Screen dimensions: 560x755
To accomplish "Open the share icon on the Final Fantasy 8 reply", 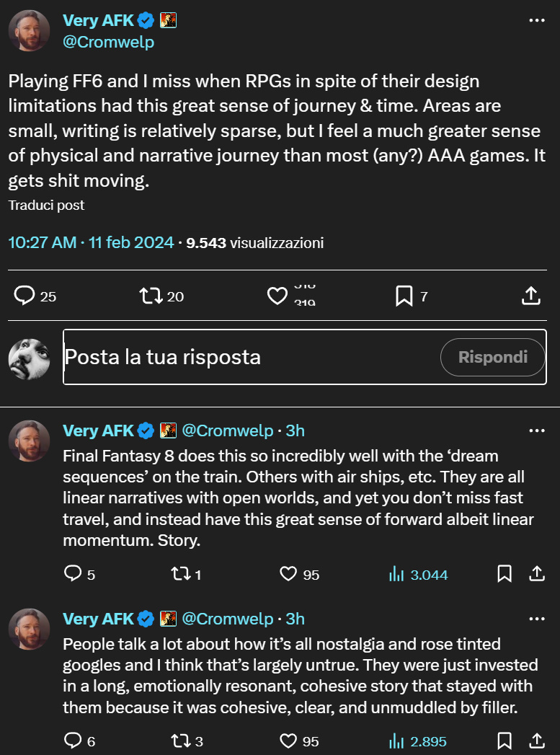I will pos(537,573).
